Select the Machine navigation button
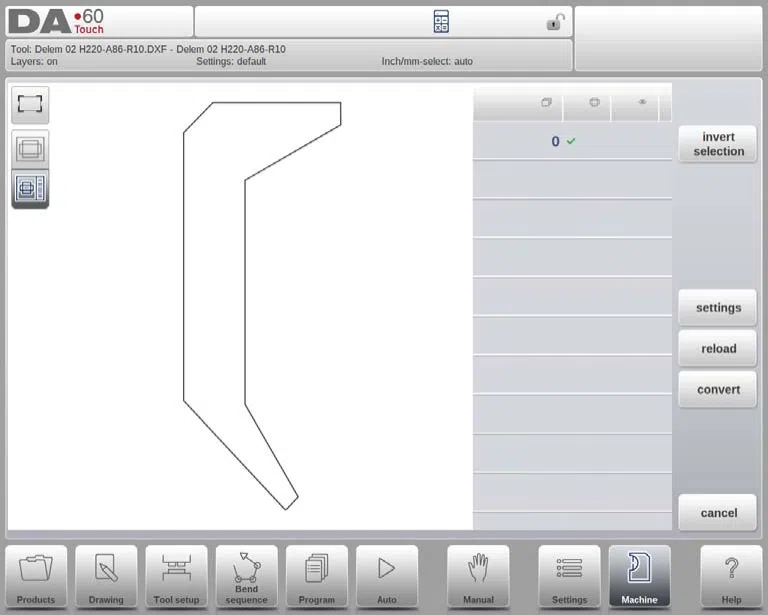This screenshot has width=768, height=615. [x=639, y=577]
